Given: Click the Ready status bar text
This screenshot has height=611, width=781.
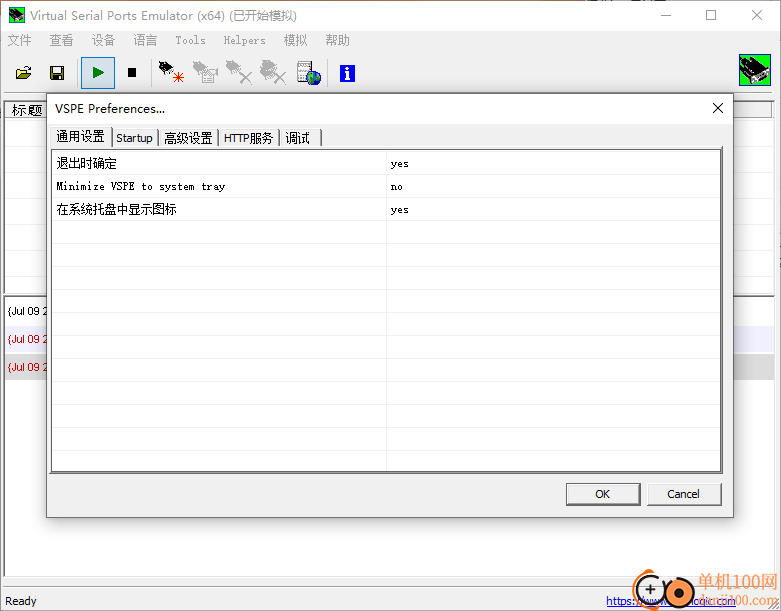Looking at the screenshot, I should 21,601.
